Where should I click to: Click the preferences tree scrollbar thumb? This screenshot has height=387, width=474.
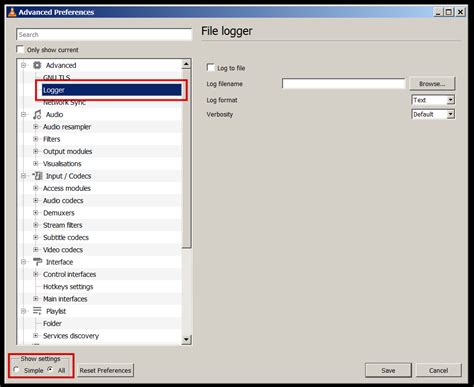[186, 159]
